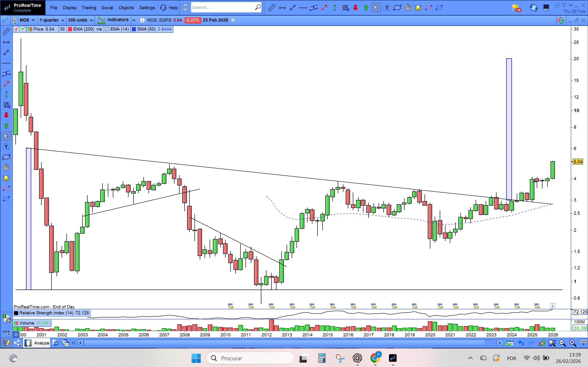Toggle the EMA (14) indicator checkbox
This screenshot has width=588, height=367.
click(107, 29)
